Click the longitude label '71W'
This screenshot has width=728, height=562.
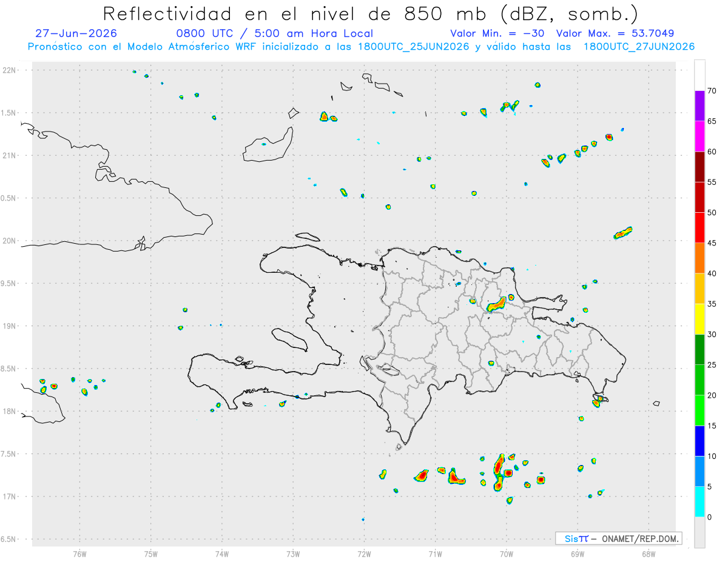point(435,553)
